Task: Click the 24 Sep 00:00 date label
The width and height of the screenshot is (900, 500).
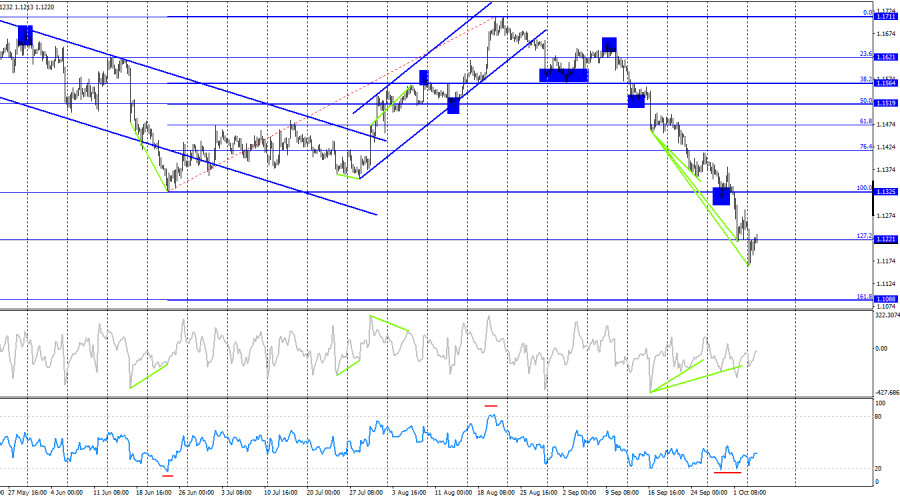Action: coord(708,493)
